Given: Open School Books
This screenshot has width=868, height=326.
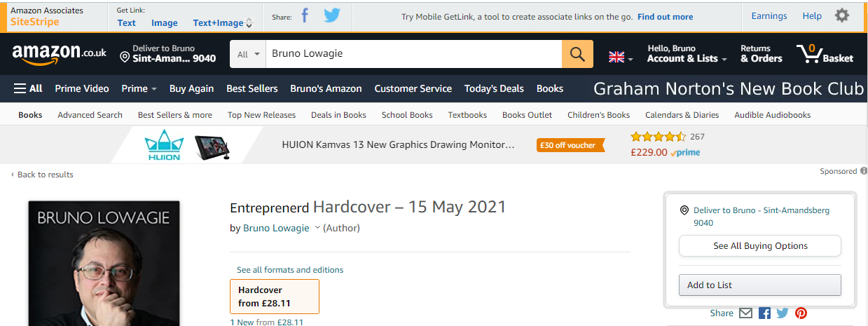Looking at the screenshot, I should [407, 115].
